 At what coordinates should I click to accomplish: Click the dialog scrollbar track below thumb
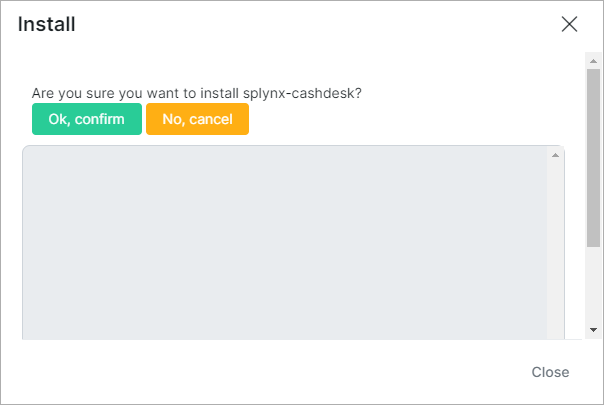[x=593, y=284]
